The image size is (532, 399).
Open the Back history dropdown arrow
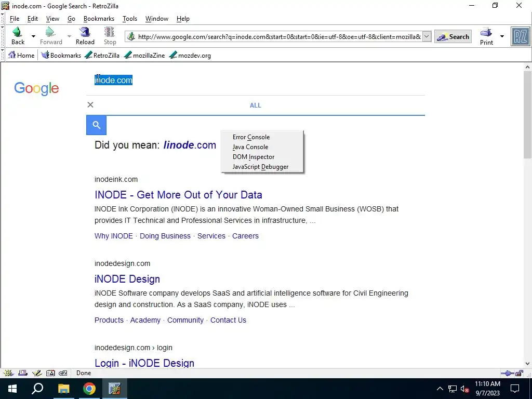click(x=33, y=36)
